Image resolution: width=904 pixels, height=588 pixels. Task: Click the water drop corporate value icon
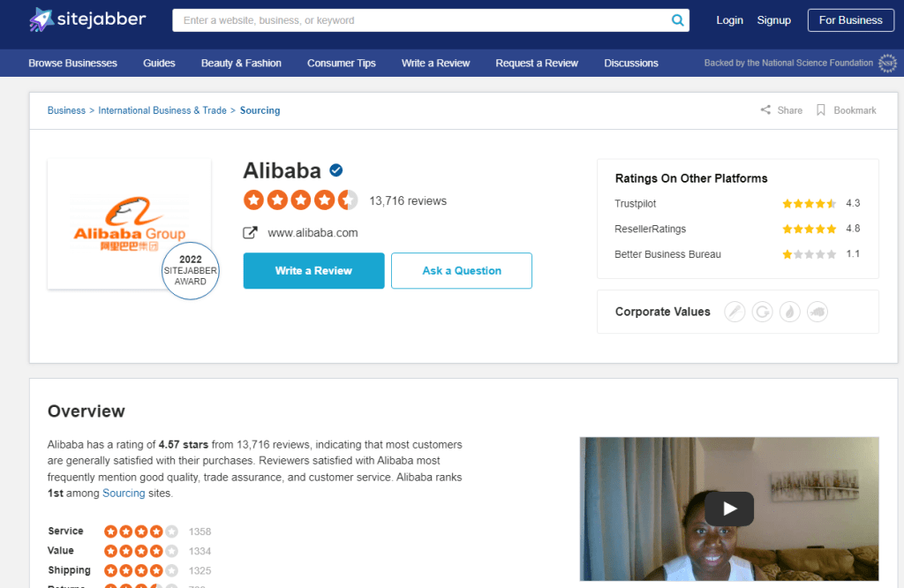pyautogui.click(x=789, y=312)
